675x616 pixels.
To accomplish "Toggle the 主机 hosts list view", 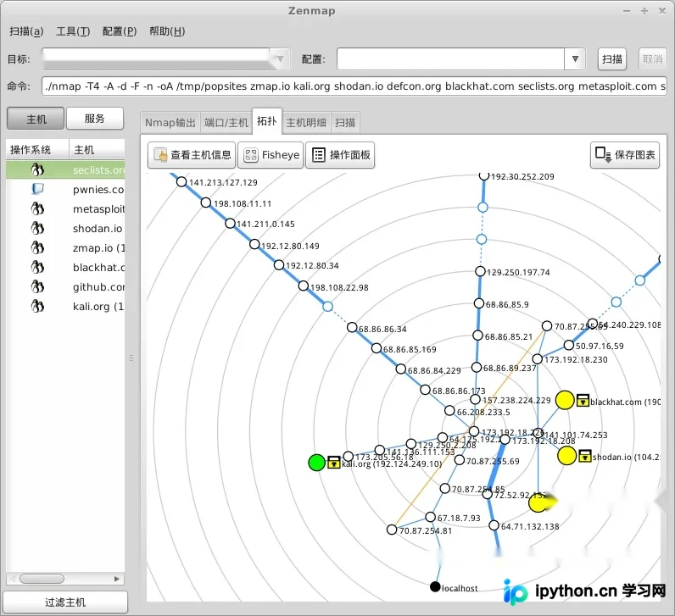I will [x=36, y=119].
